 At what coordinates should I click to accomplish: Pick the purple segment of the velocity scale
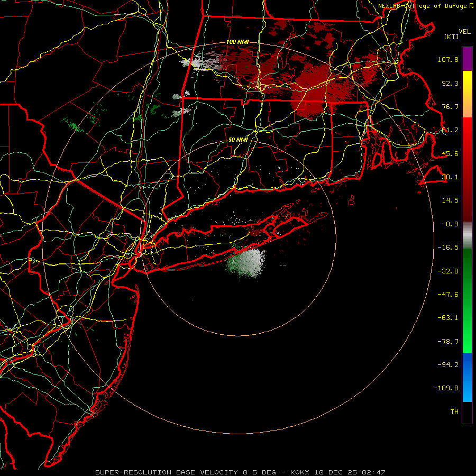click(x=467, y=59)
